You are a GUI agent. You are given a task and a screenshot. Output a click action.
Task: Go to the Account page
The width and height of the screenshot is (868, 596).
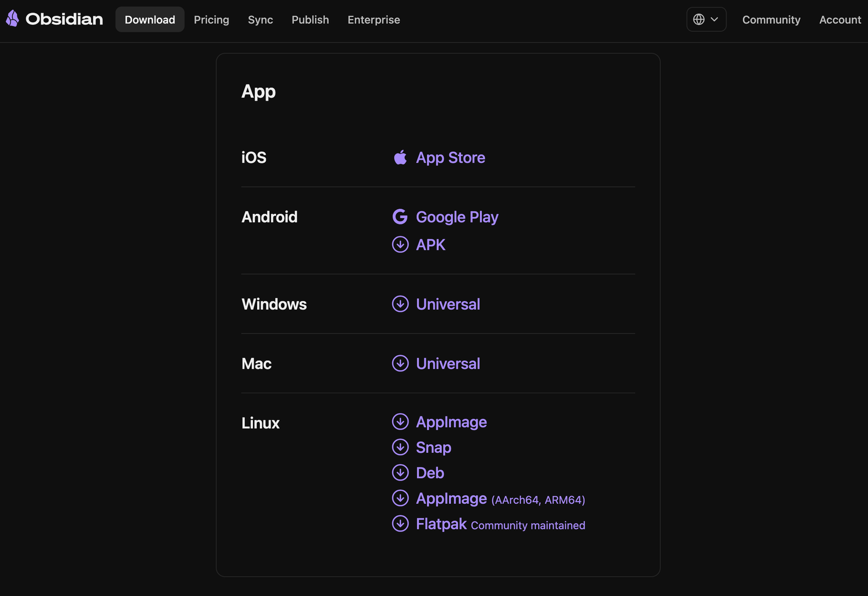839,20
